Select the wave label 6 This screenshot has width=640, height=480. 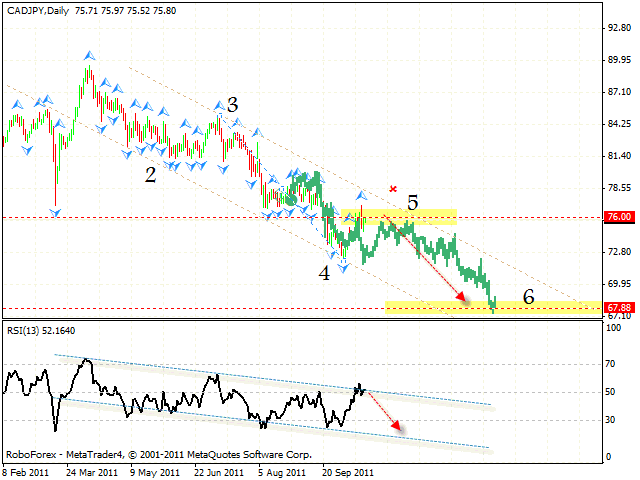coord(528,297)
